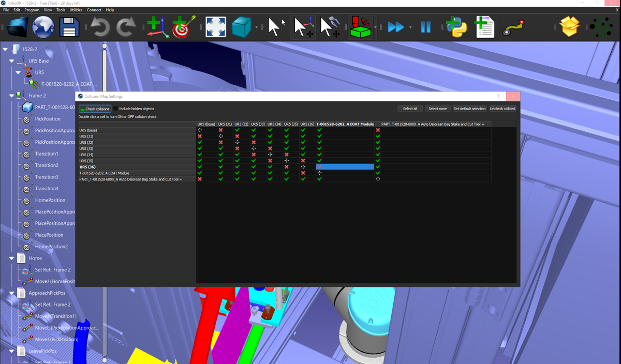Add a new target icon
The width and height of the screenshot is (621, 364).
[x=183, y=27]
